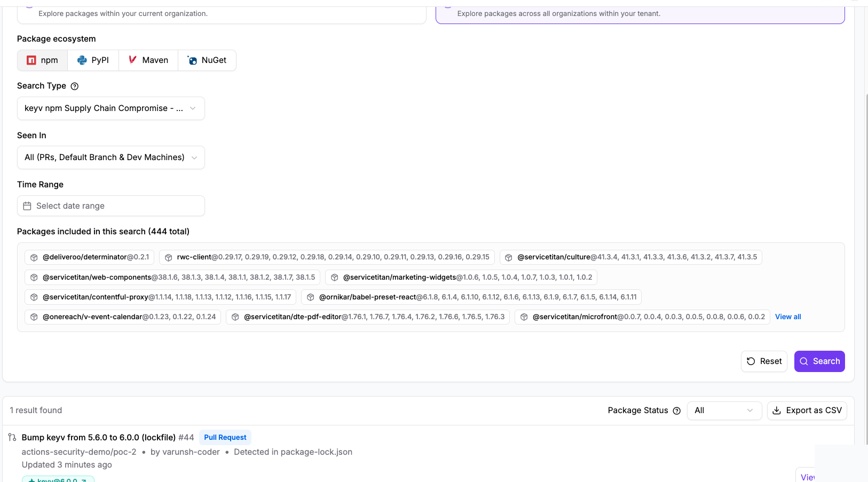
Task: Click the package icon of @servicetitan/microfront chip
Action: [524, 317]
